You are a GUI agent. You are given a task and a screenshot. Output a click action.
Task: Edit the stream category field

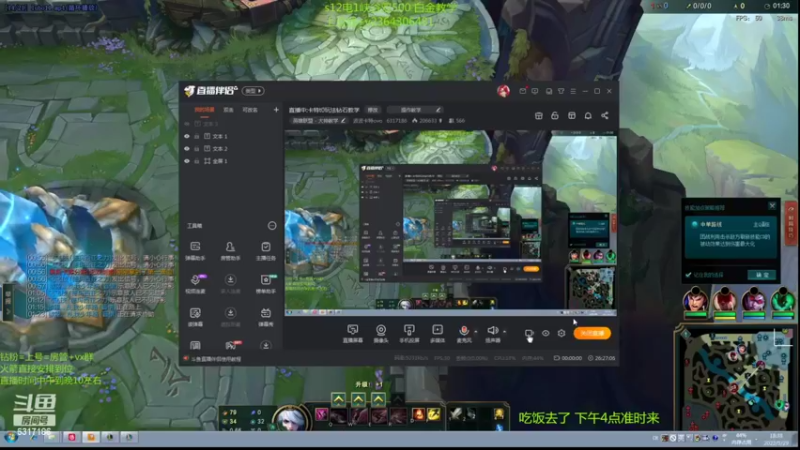pos(318,121)
